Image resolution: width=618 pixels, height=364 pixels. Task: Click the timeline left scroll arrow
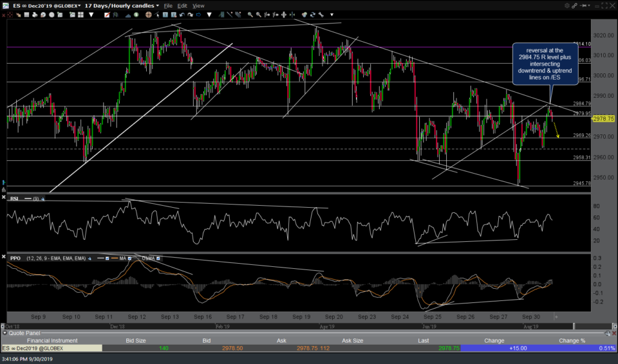[3, 326]
